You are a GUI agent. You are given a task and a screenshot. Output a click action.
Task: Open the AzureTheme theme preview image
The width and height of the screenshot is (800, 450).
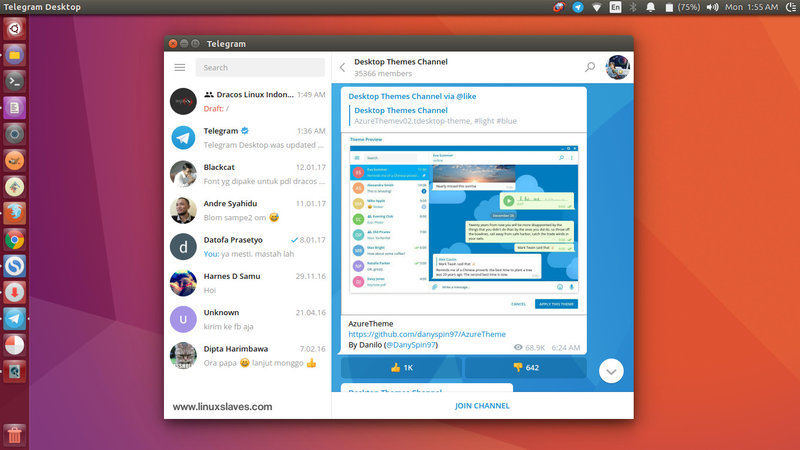point(463,222)
